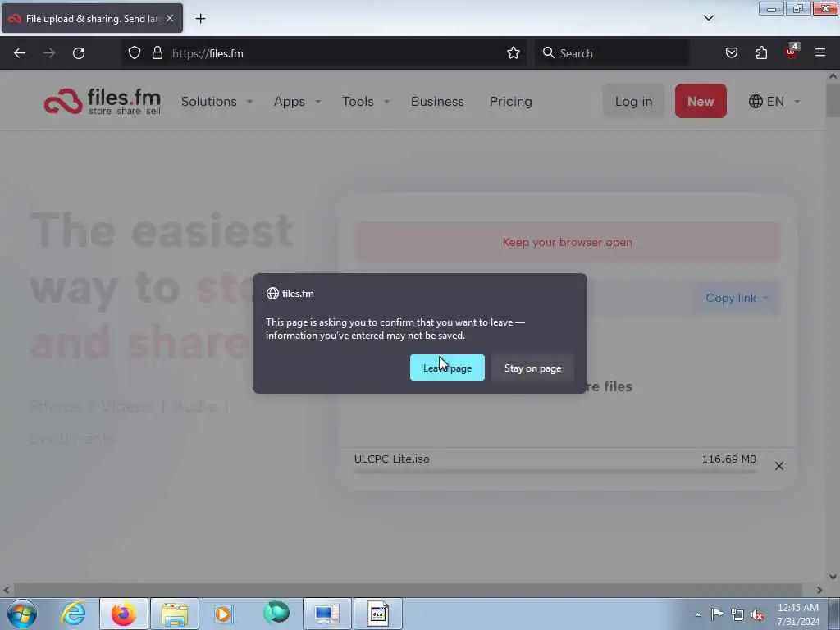
Task: Click the Keep your browser open banner
Action: coord(568,242)
